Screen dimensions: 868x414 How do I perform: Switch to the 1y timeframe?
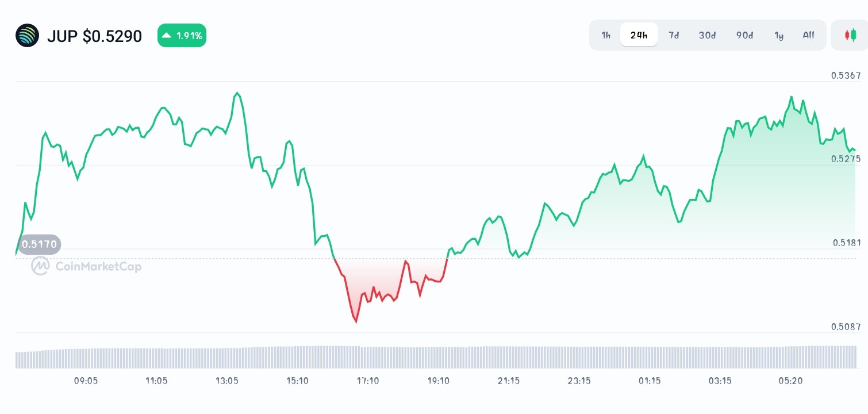tap(779, 35)
